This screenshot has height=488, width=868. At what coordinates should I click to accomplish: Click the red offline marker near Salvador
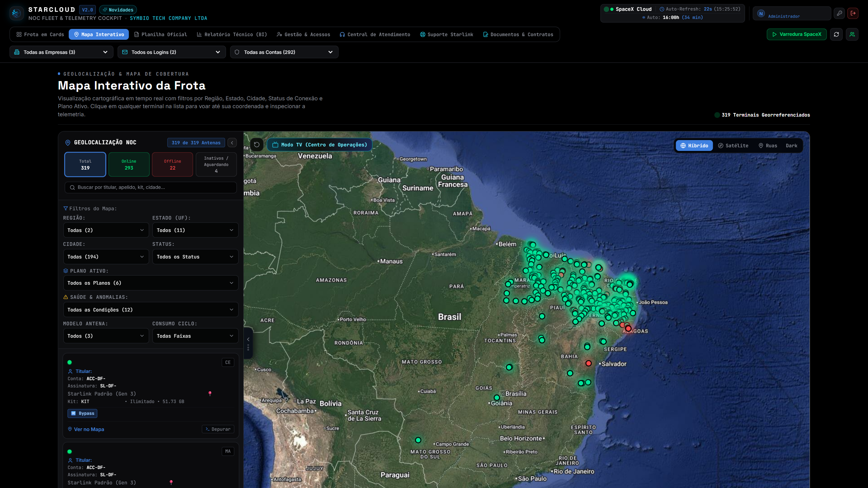coord(588,363)
